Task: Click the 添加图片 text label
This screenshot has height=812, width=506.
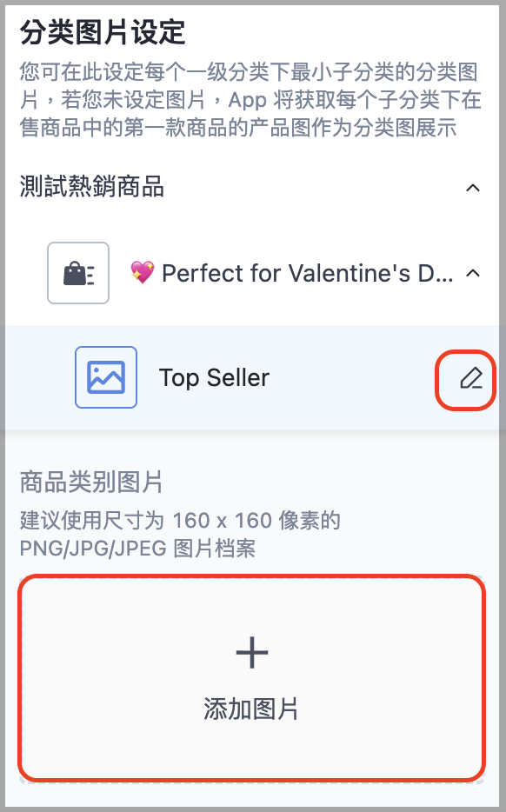Action: pyautogui.click(x=251, y=709)
